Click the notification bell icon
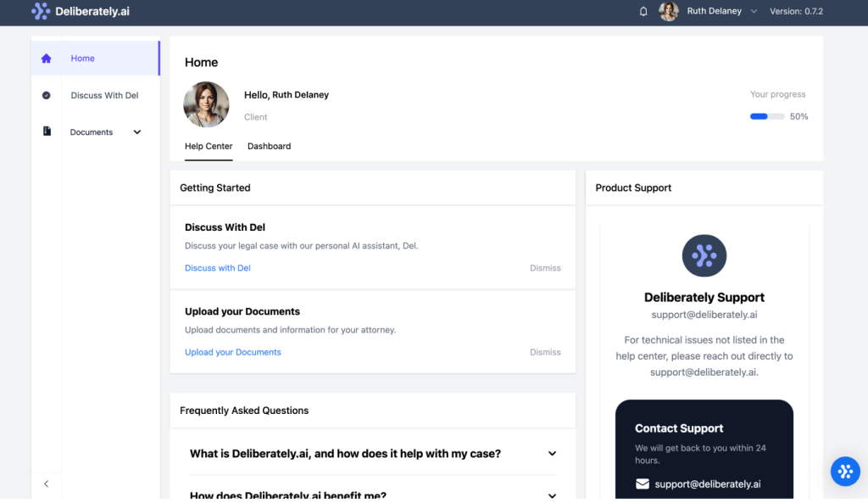Viewport: 868px width, 503px height. pos(643,12)
